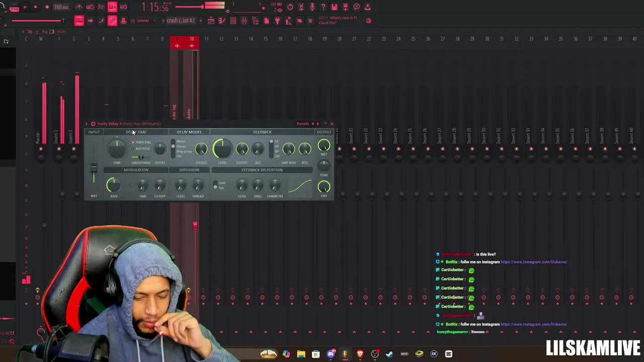The image size is (644, 362).
Task: Move the Insert 10 volume fader
Action: point(195,225)
